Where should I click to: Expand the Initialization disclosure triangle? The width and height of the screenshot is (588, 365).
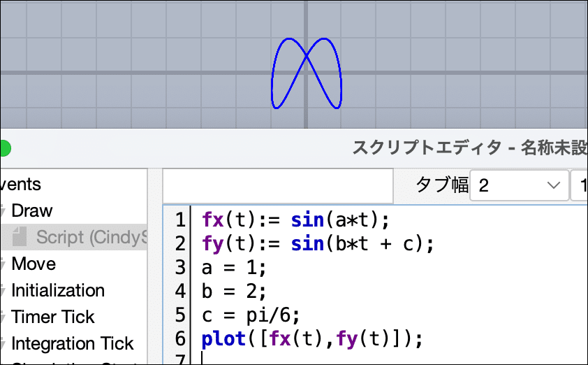click(3, 291)
